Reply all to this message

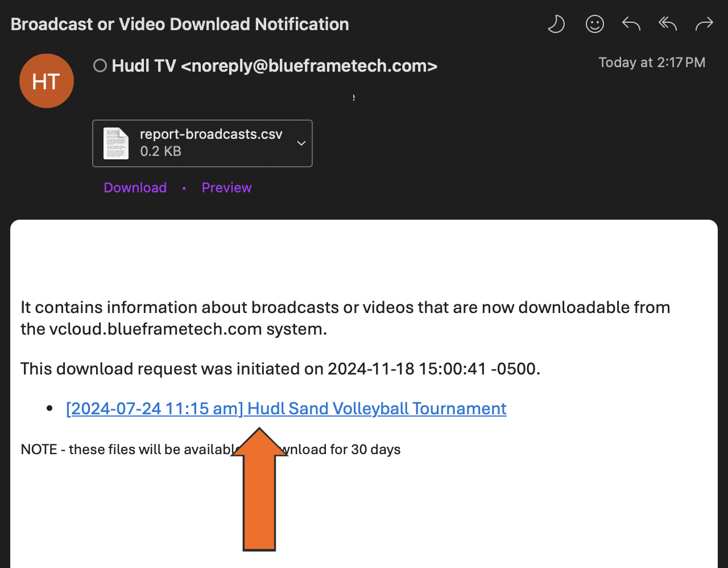667,24
